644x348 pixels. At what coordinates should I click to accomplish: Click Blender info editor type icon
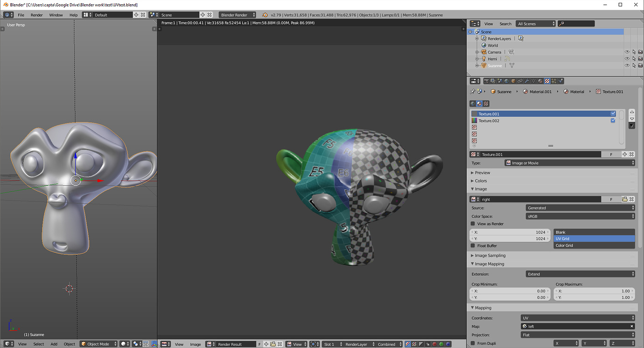(8, 15)
